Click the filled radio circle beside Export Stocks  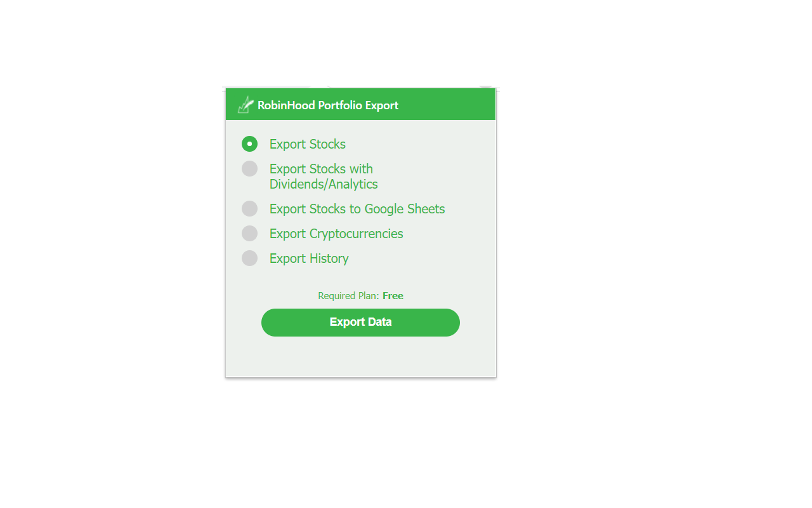tap(249, 144)
